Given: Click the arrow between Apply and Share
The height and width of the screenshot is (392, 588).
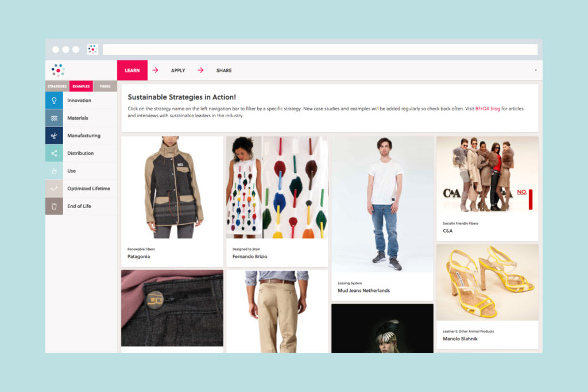Looking at the screenshot, I should (200, 70).
